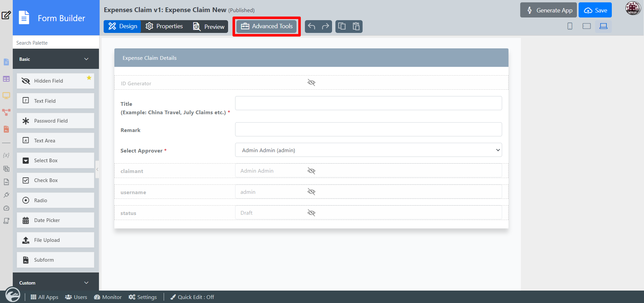Click the undo arrow in toolbar
The image size is (644, 303).
pos(312,26)
